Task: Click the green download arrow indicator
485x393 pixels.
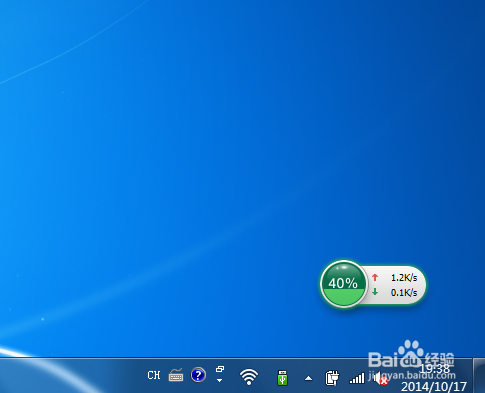Action: (x=375, y=292)
